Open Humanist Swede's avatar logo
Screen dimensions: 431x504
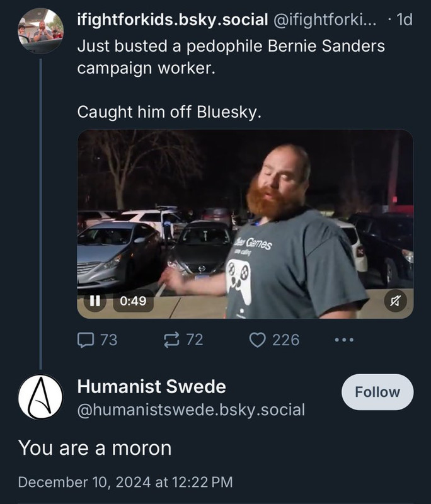click(x=41, y=397)
